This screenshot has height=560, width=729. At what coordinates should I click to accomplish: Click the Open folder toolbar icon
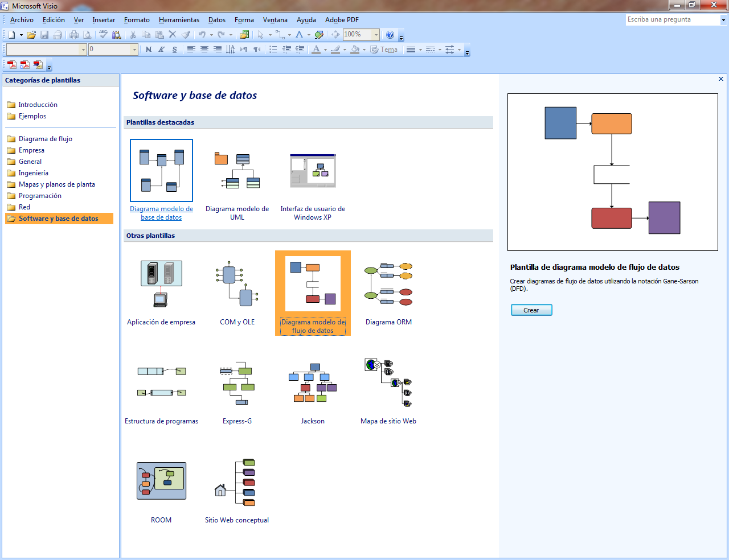[31, 35]
